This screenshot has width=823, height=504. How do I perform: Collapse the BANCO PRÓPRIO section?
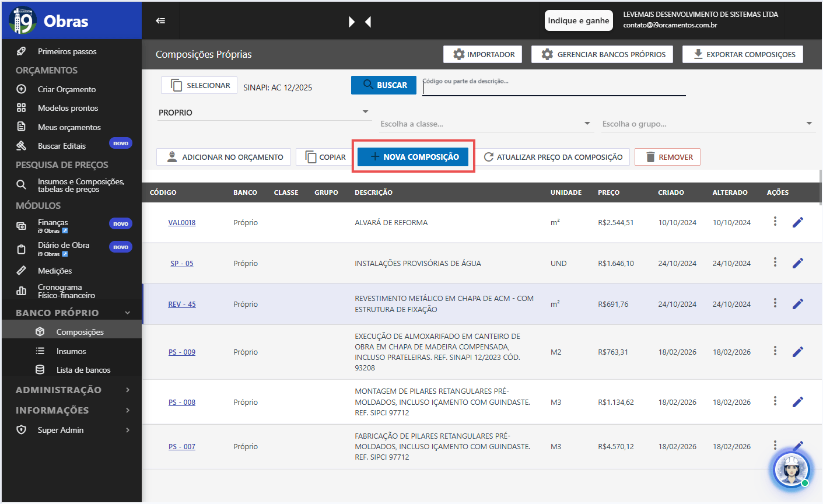(72, 313)
